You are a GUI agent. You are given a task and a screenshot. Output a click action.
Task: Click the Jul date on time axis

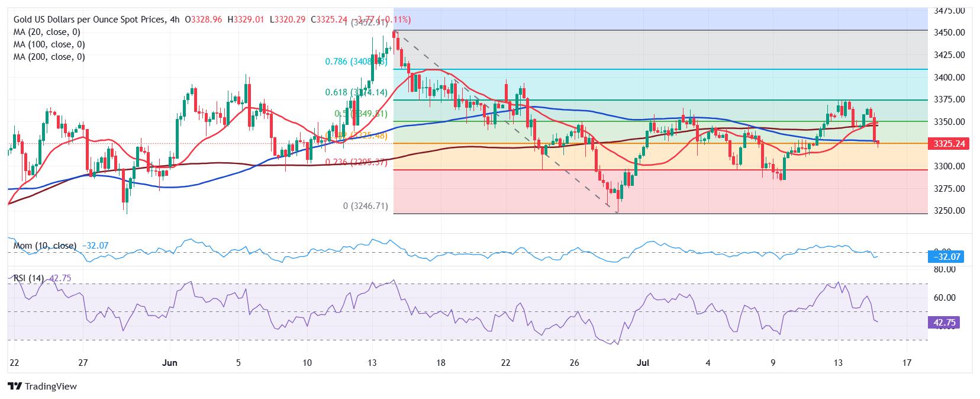(645, 362)
